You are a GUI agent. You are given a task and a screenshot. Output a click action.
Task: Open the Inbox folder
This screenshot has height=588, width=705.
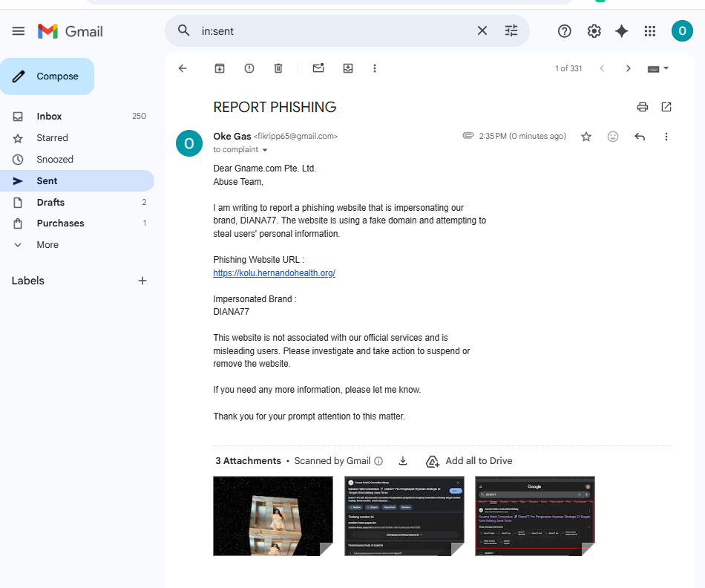click(77, 116)
